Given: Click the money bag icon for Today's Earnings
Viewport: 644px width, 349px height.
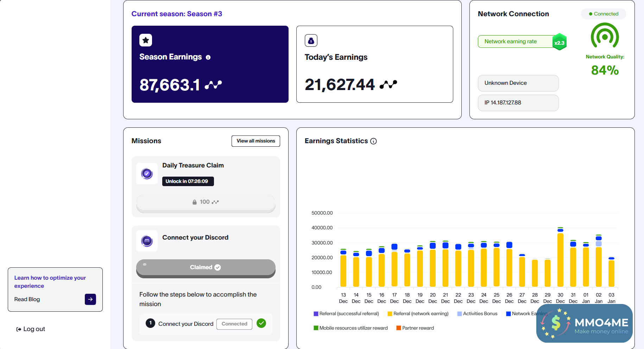Looking at the screenshot, I should 311,41.
